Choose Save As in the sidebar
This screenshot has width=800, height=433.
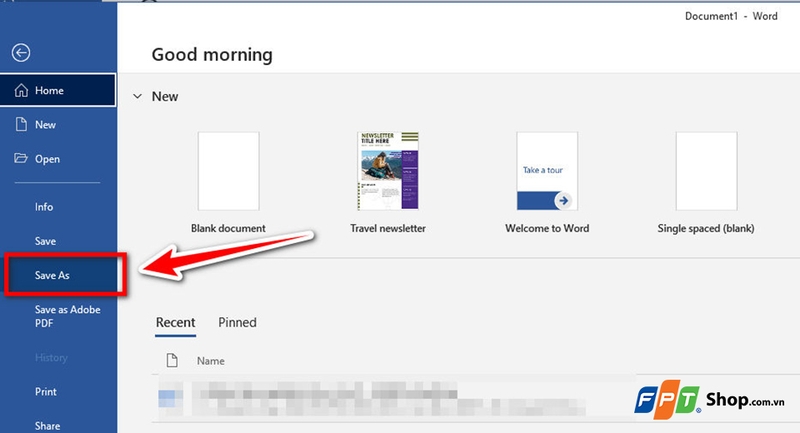click(52, 275)
